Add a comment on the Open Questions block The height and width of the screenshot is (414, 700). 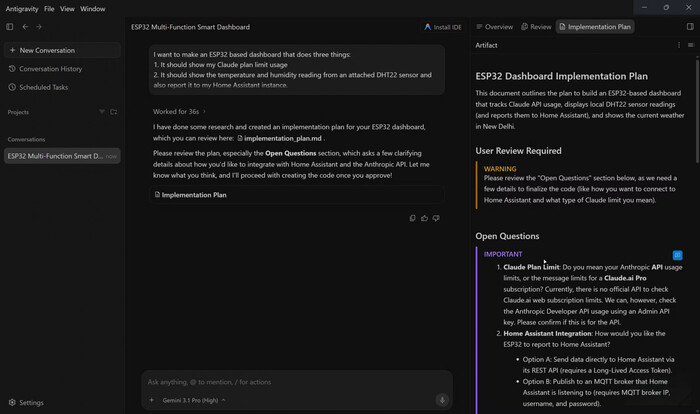click(677, 255)
